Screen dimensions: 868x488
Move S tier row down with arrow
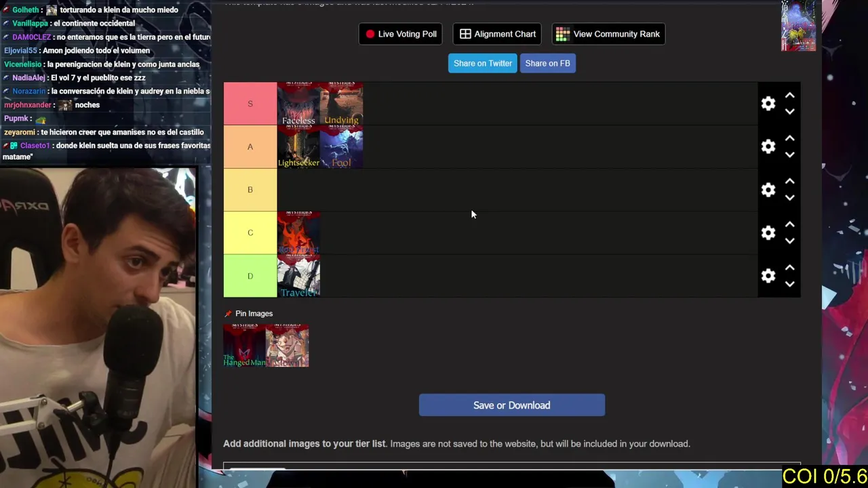789,112
